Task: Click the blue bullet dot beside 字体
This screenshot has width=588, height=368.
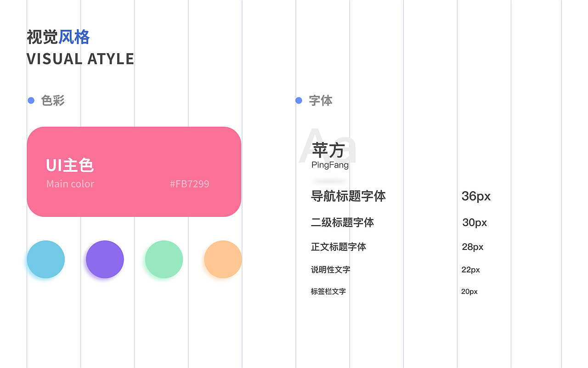Action: point(298,100)
